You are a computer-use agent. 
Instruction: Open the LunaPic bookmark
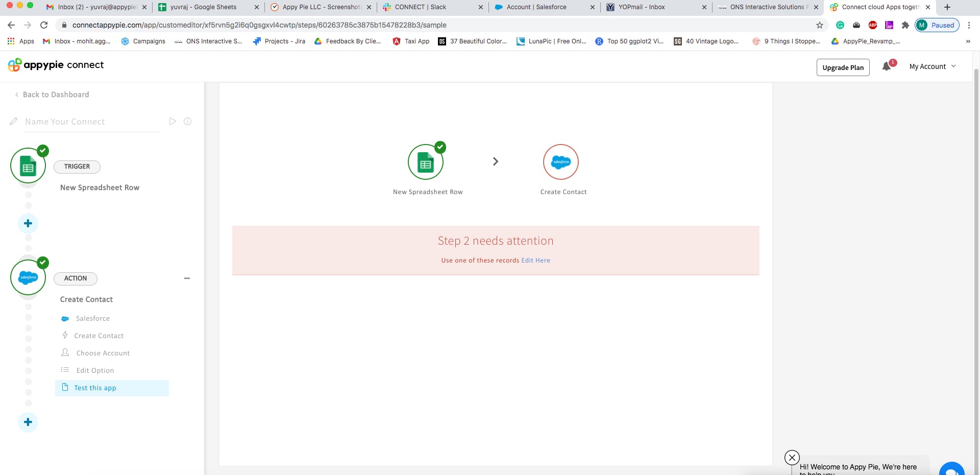(552, 41)
